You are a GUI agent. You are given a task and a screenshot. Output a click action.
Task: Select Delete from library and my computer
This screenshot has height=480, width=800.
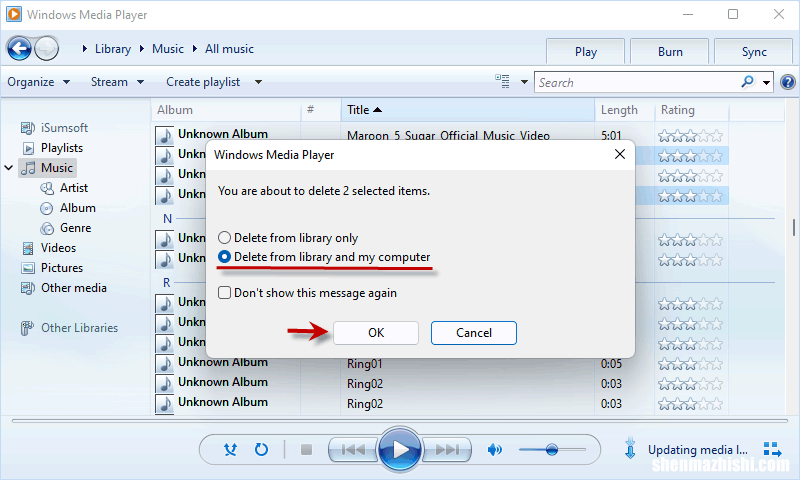[x=324, y=257]
